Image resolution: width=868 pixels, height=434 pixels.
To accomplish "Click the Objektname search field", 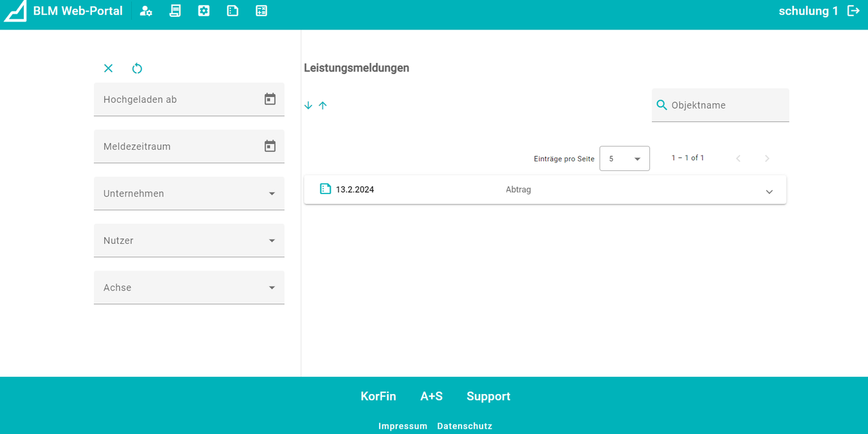I will (x=726, y=105).
